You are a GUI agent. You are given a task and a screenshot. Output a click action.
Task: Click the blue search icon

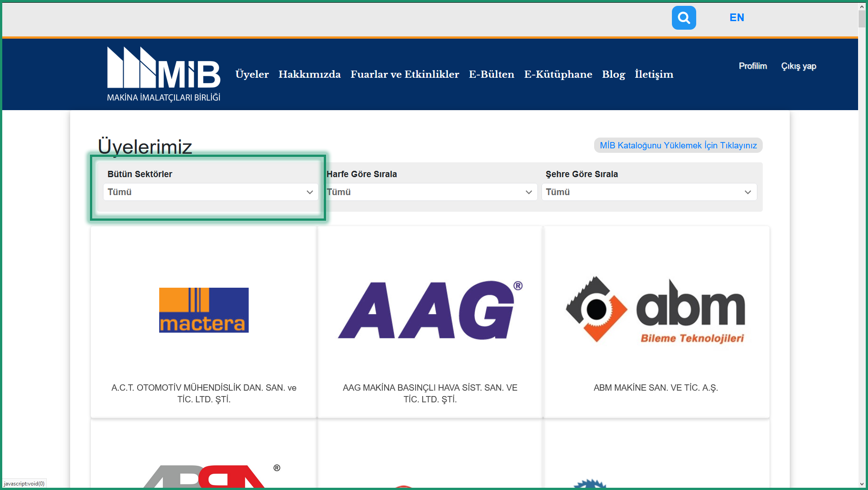[684, 18]
